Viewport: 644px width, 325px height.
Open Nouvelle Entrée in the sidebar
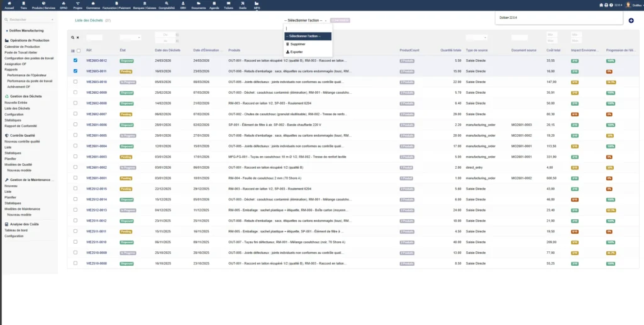pyautogui.click(x=16, y=102)
